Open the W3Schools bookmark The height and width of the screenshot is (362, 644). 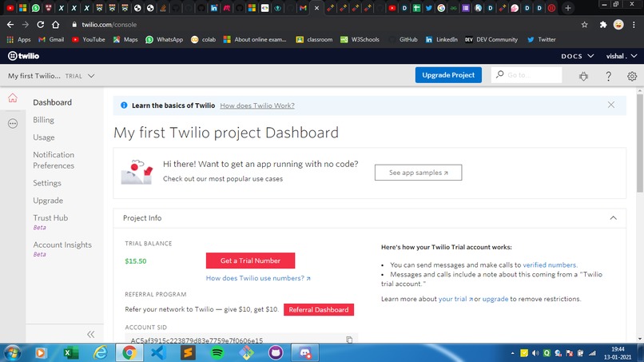coord(360,39)
